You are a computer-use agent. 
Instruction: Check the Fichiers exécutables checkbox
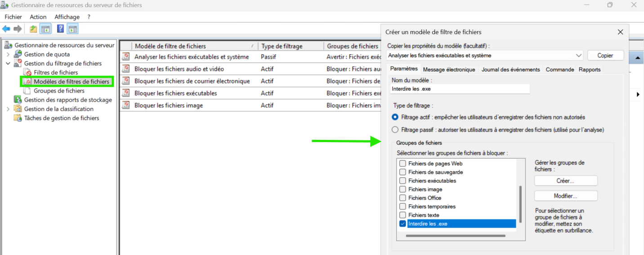[402, 181]
